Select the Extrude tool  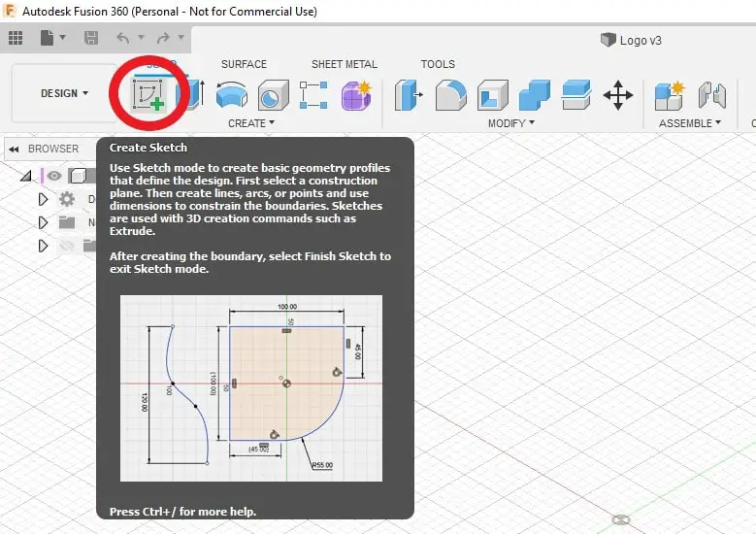(191, 94)
